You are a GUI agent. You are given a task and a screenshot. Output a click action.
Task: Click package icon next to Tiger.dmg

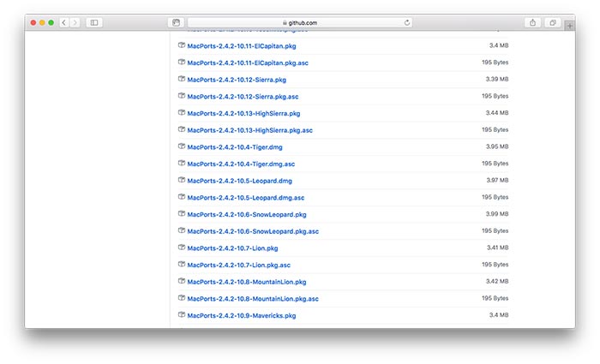[x=182, y=146]
